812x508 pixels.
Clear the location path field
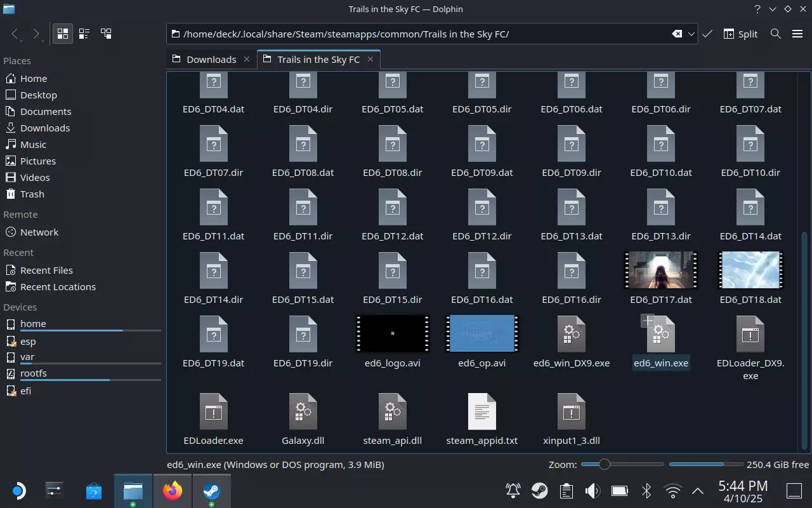pyautogui.click(x=677, y=34)
